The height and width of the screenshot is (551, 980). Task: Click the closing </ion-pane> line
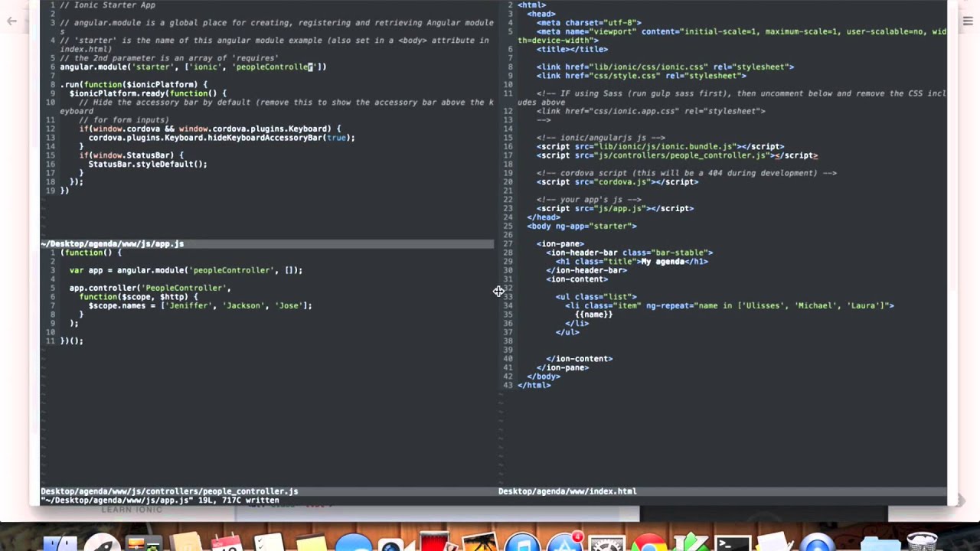(x=562, y=367)
